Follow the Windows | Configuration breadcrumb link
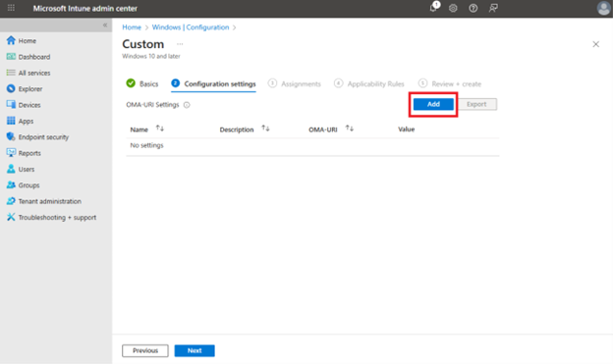Image resolution: width=613 pixels, height=364 pixels. [191, 26]
